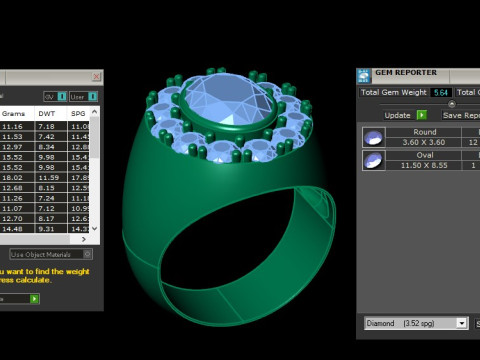This screenshot has height=360, width=480.
Task: Select the table cell with 11.26 grams
Action: 17,198
